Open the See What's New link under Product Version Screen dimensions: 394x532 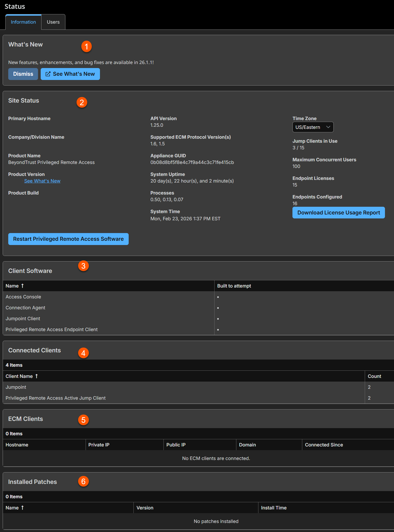(42, 181)
